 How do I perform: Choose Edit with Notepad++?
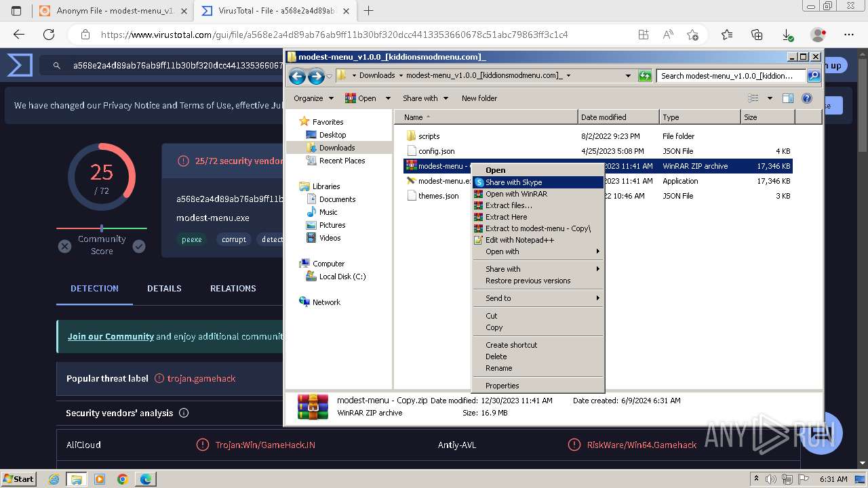tap(538, 240)
